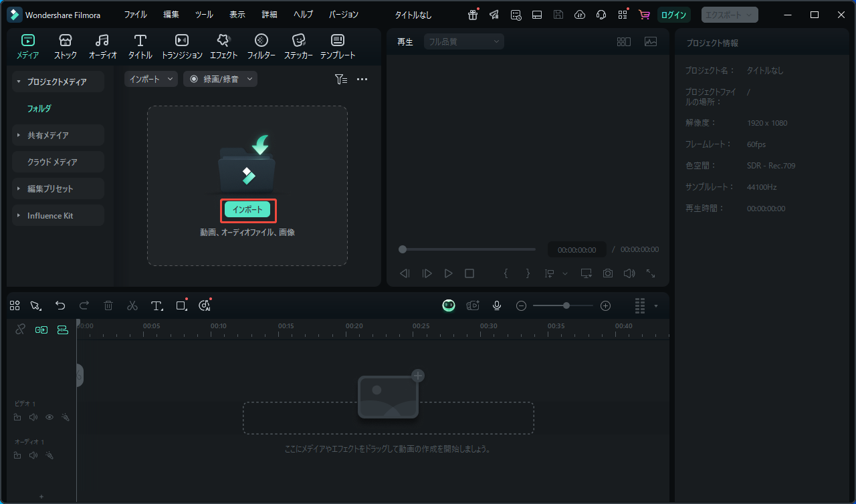The width and height of the screenshot is (856, 504).
Task: Open the ファイル menu
Action: [136, 14]
